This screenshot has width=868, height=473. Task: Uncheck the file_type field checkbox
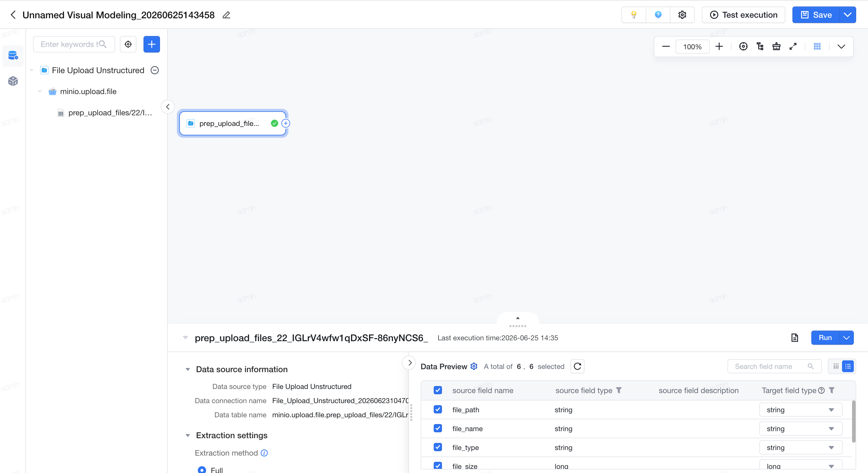click(x=438, y=447)
